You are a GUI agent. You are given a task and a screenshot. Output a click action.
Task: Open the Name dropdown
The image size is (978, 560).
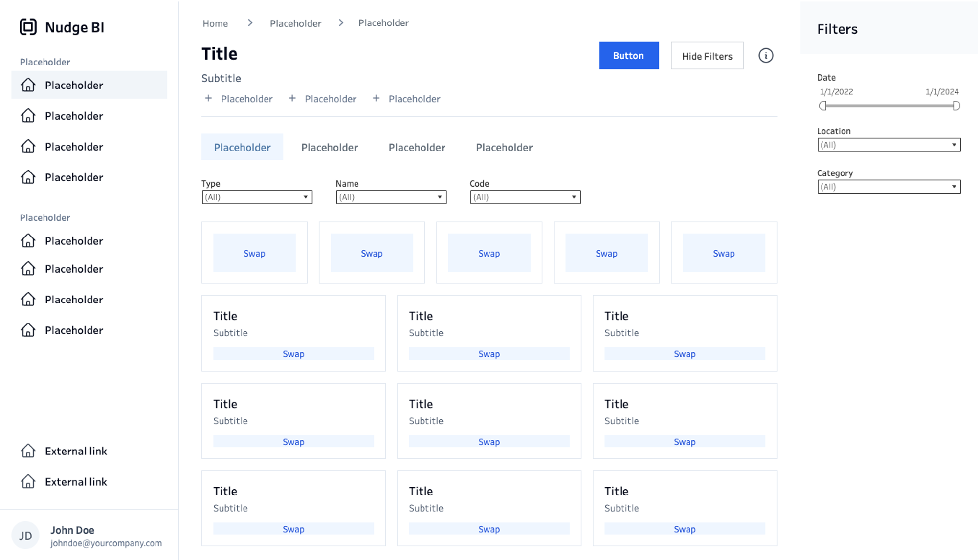pyautogui.click(x=391, y=197)
